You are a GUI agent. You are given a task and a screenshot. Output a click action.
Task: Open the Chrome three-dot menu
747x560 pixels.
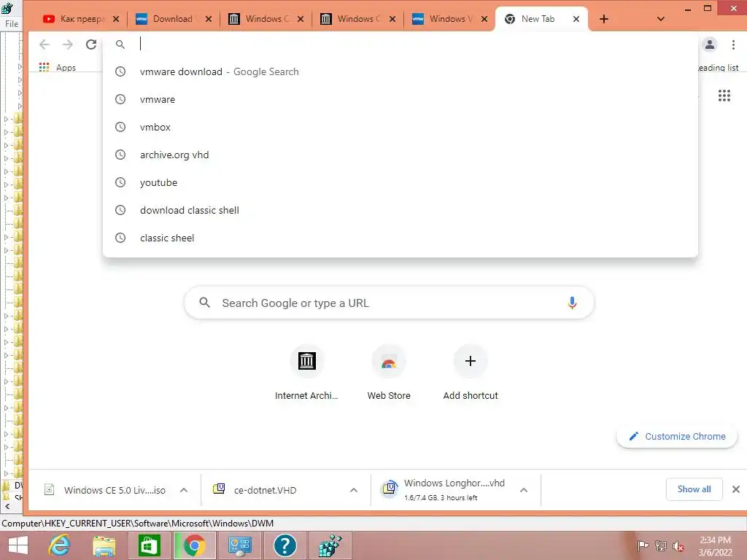(x=733, y=44)
